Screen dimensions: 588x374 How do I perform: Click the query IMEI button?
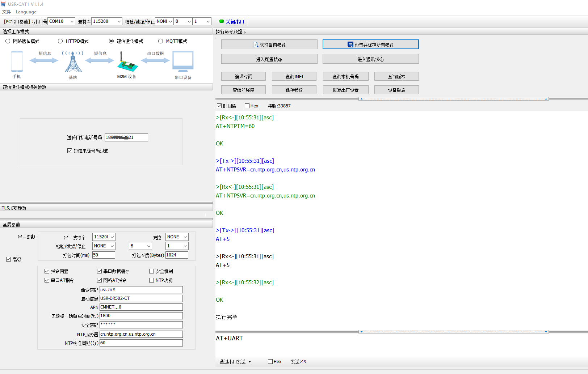tap(294, 77)
